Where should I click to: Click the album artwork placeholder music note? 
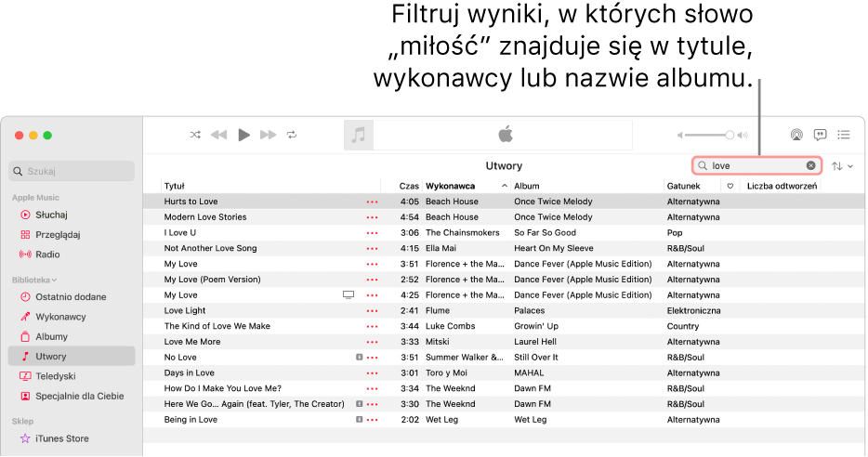(x=359, y=135)
